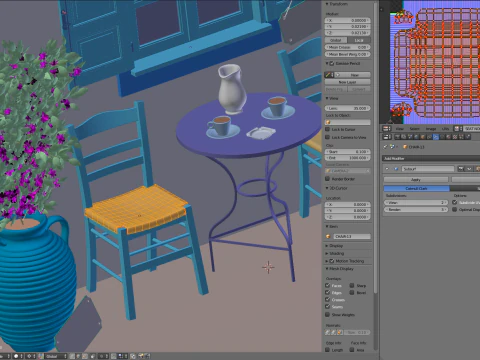Adjust the View subdivisions field
This screenshot has height=360, width=480.
416,202
